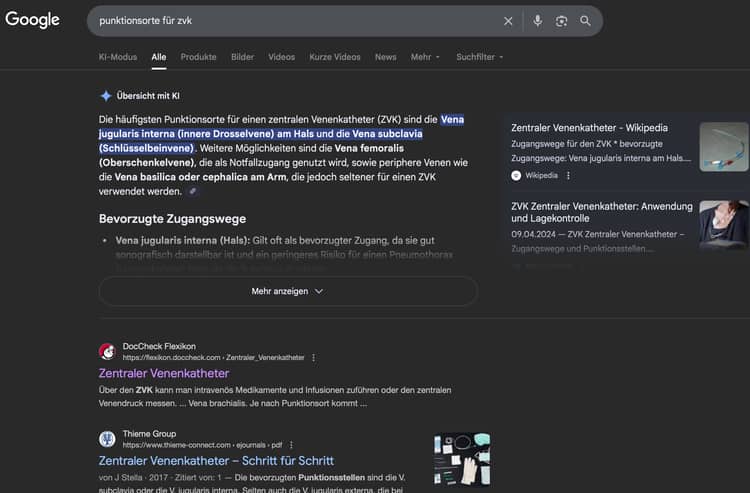Click the link icon after AI summary
The height and width of the screenshot is (493, 750).
193,191
